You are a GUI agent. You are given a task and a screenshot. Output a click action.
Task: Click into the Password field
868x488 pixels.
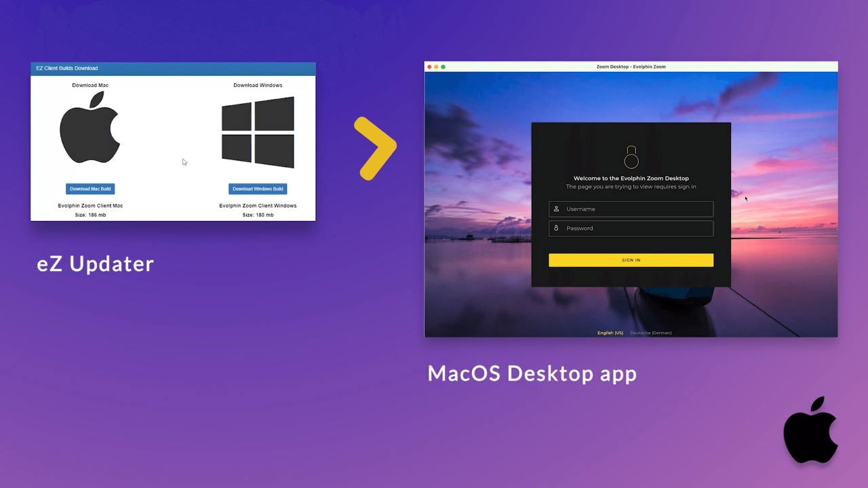pyautogui.click(x=631, y=228)
